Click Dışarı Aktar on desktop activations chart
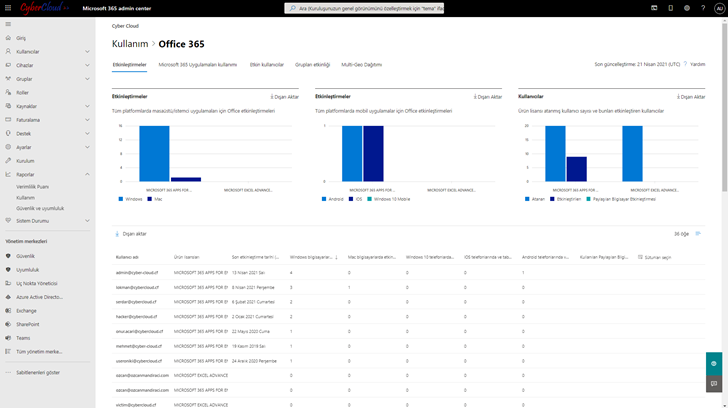The width and height of the screenshot is (728, 408). click(285, 97)
